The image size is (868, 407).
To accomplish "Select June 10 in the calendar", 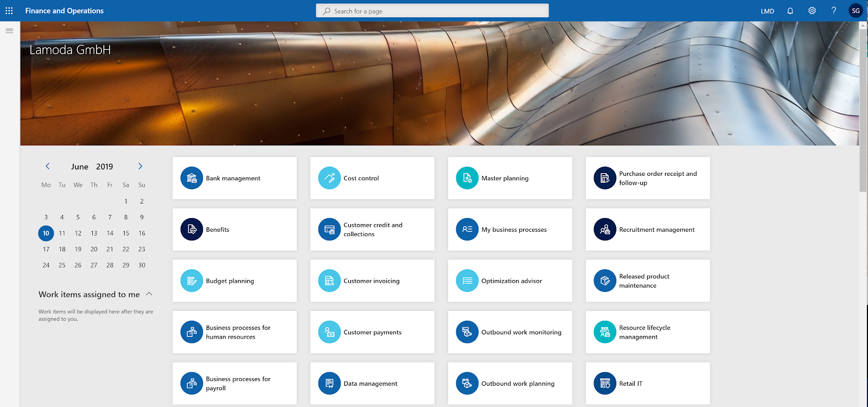I will pyautogui.click(x=46, y=233).
